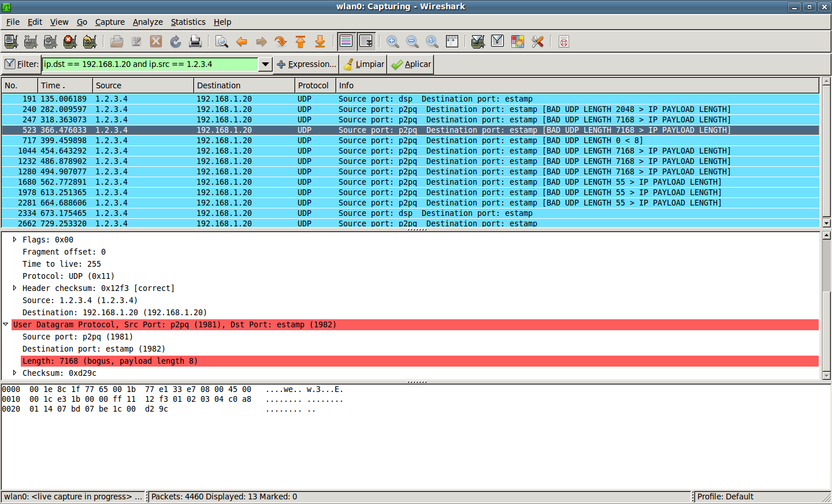Open the Statistics menu

click(x=188, y=22)
